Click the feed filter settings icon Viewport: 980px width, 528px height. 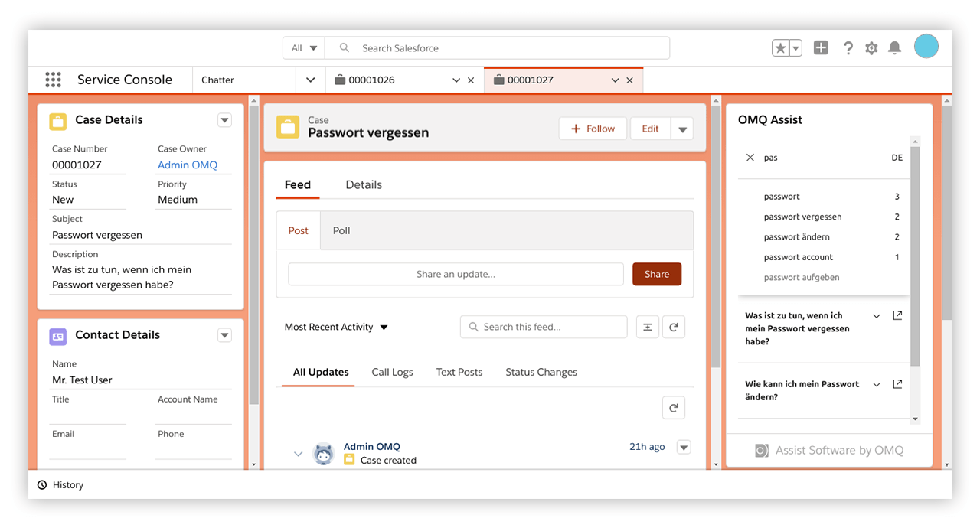point(648,327)
